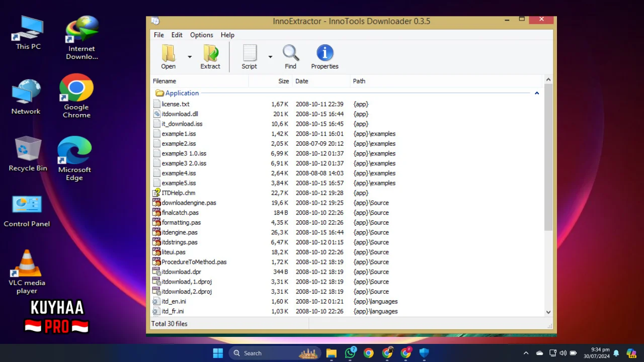The height and width of the screenshot is (362, 644).
Task: Click the Windows Start button
Action: click(218, 353)
